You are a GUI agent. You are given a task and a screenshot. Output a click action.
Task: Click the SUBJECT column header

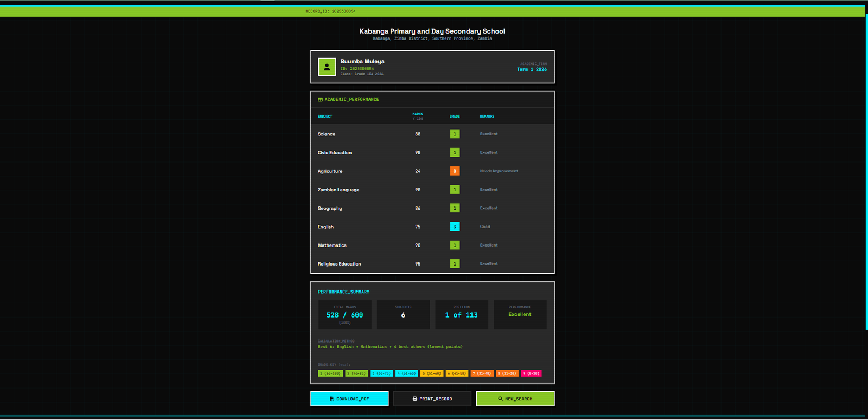click(x=325, y=117)
